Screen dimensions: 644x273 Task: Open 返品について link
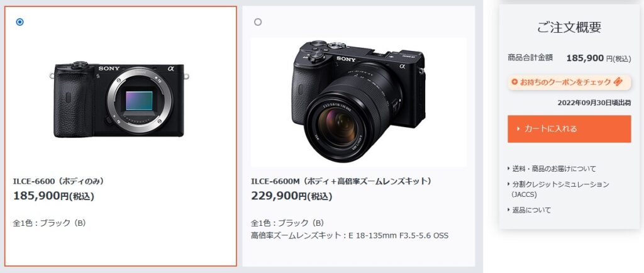530,210
